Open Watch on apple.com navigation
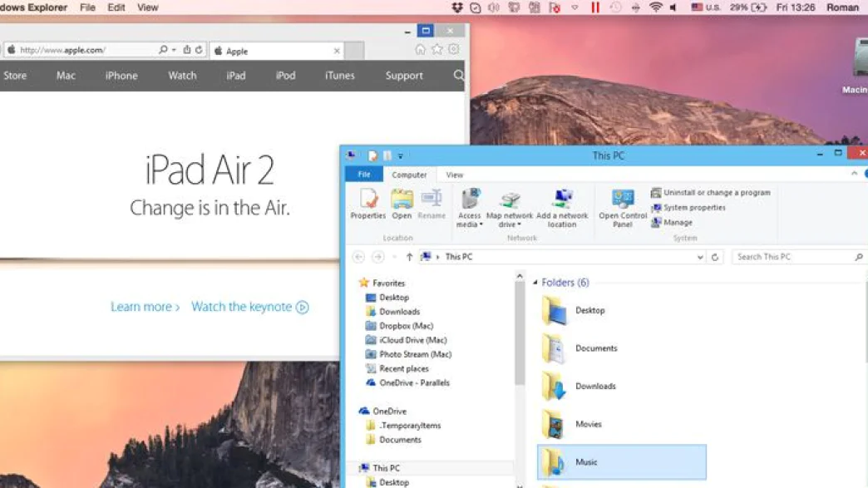Image resolution: width=868 pixels, height=488 pixels. click(x=182, y=76)
